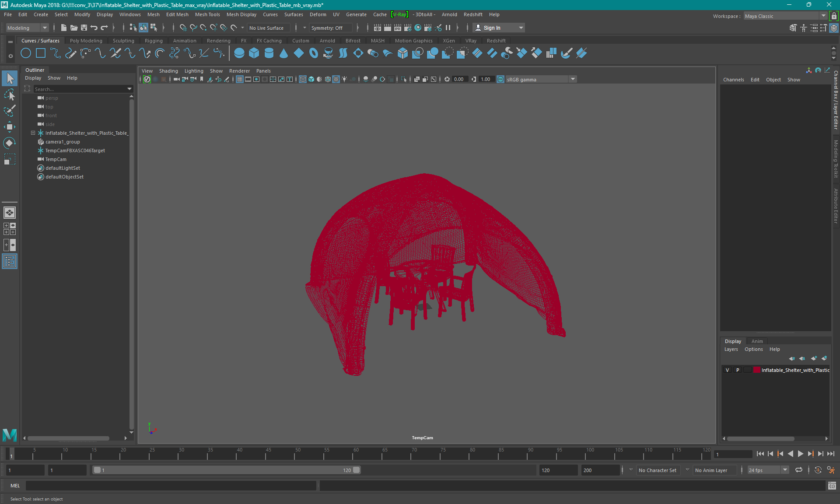Toggle layer playback P box
This screenshot has width=840, height=504.
click(x=738, y=370)
